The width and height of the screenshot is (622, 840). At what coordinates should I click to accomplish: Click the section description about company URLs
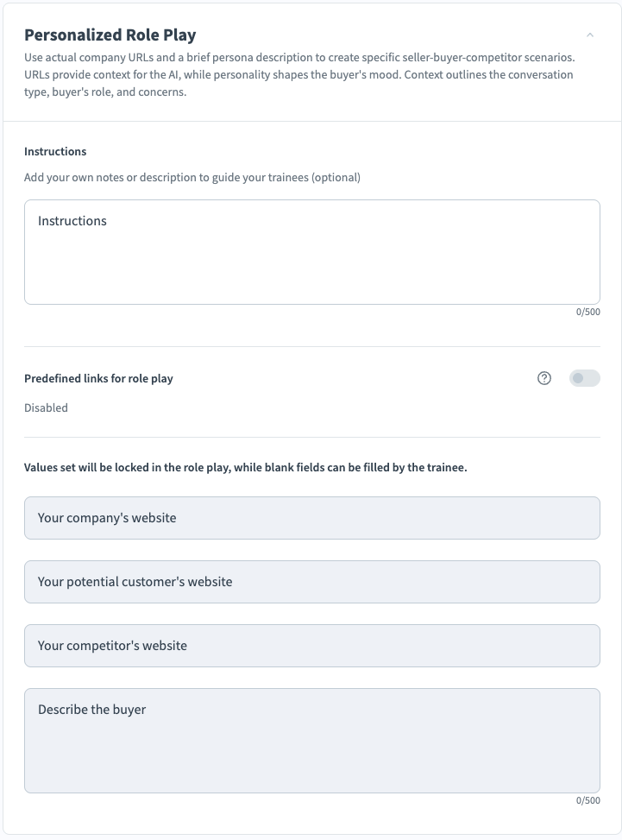[298, 75]
